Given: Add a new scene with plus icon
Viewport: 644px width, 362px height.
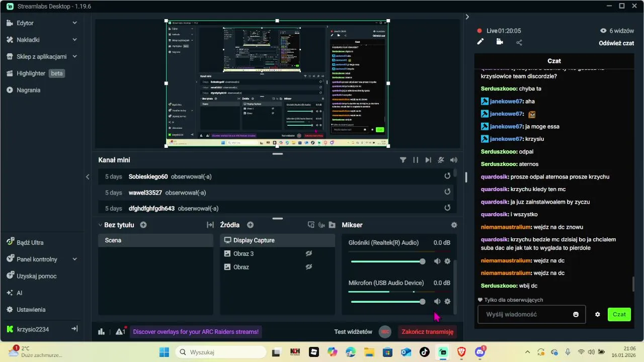Looking at the screenshot, I should [x=143, y=225].
